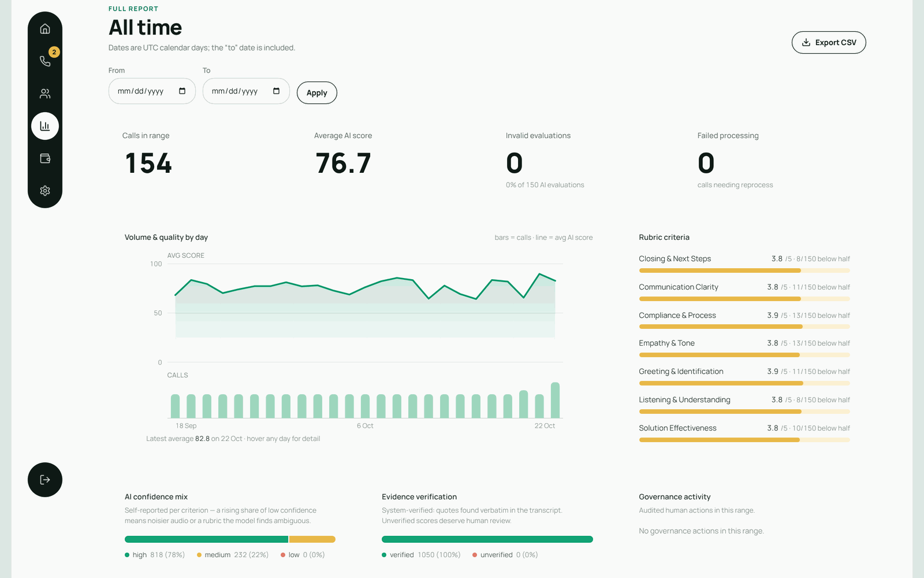Image resolution: width=924 pixels, height=578 pixels.
Task: Click 'calls needing reprocess' text
Action: point(735,185)
